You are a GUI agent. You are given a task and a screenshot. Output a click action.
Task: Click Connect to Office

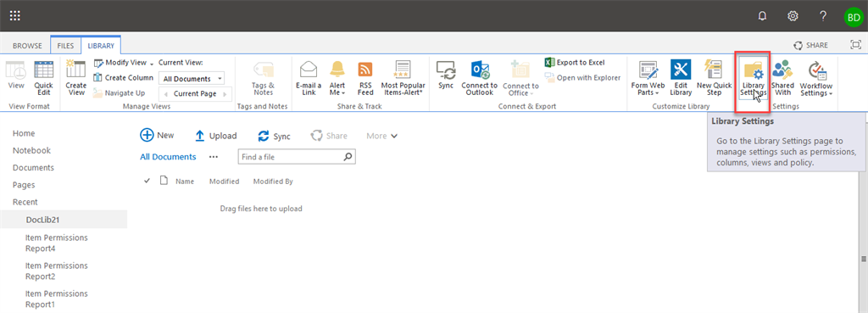pyautogui.click(x=520, y=77)
